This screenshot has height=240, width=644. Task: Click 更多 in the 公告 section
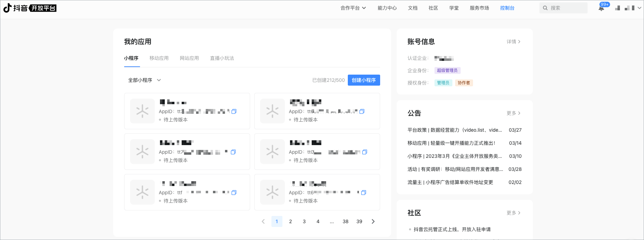coord(513,113)
